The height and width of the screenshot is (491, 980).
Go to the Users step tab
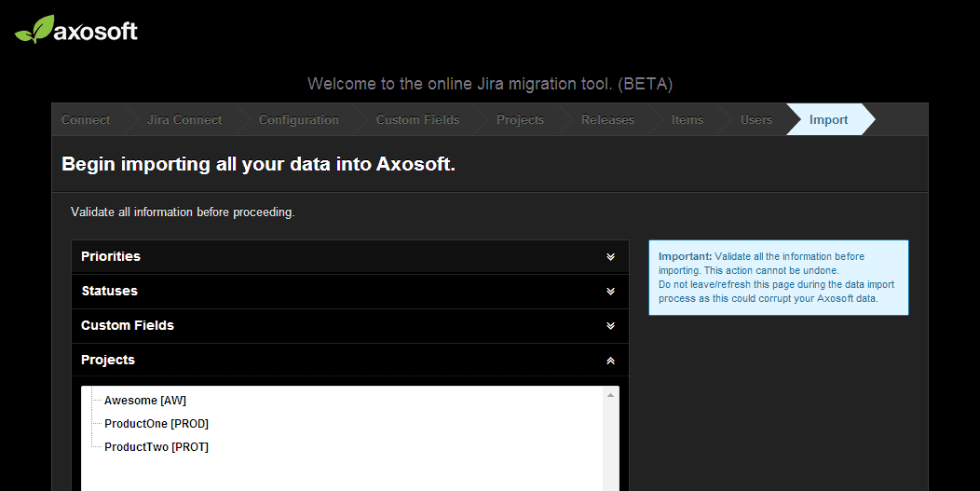(756, 119)
